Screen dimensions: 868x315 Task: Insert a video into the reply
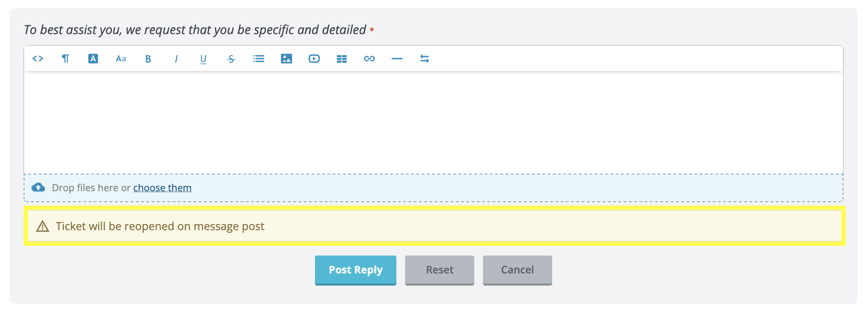pyautogui.click(x=314, y=59)
